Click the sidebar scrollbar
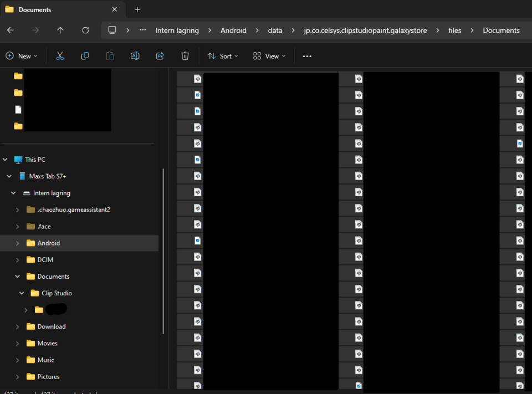The image size is (532, 394). point(163,249)
